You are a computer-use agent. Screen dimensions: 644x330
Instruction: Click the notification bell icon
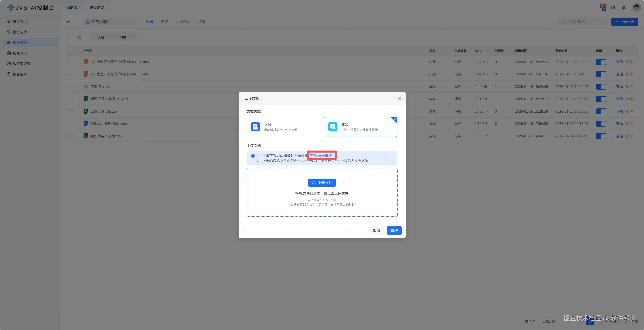pyautogui.click(x=624, y=8)
